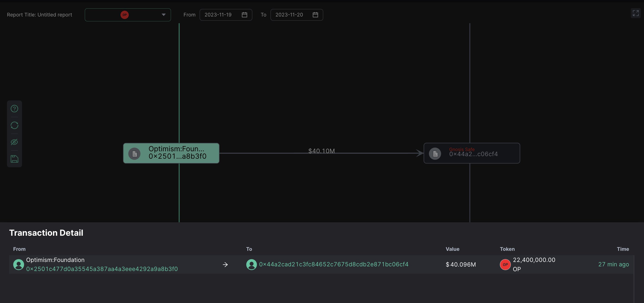Screen dimensions: 644x303
Task: Click the dropdown arrow in the token selector
Action: tap(164, 15)
